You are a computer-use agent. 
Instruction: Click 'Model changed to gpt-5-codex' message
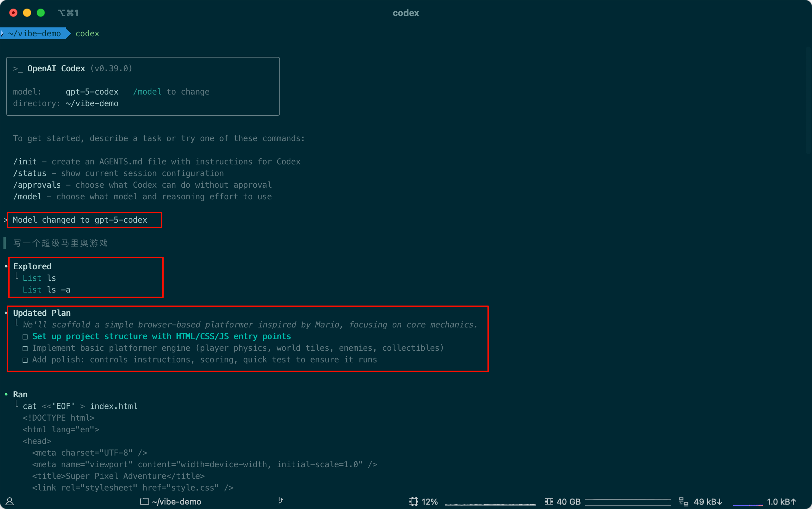pyautogui.click(x=80, y=220)
